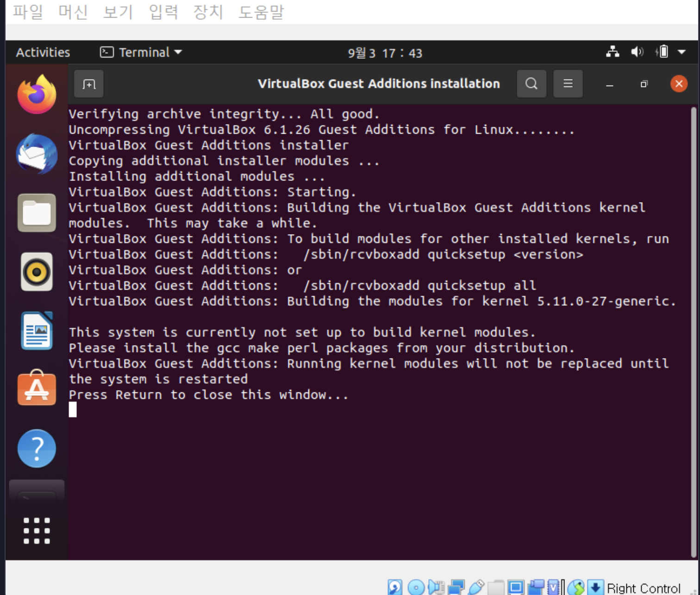Close the terminal with red X
The height and width of the screenshot is (595, 700).
pyautogui.click(x=679, y=84)
